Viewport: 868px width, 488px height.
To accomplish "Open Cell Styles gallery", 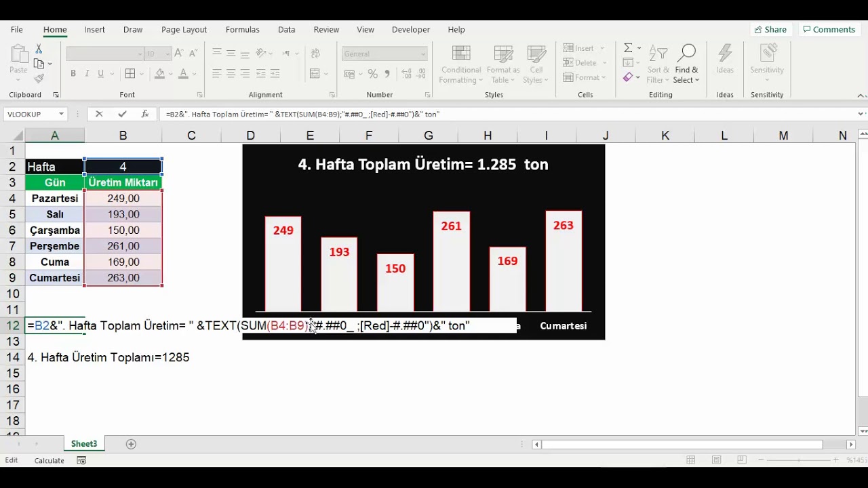I will [536, 64].
